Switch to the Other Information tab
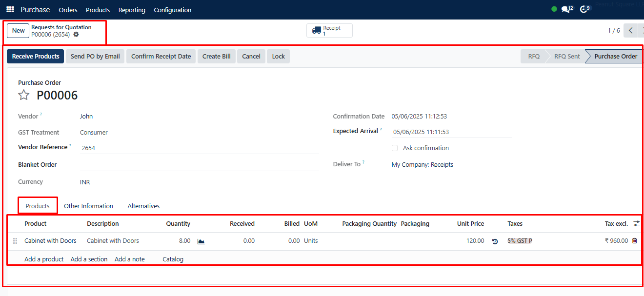 click(x=88, y=206)
